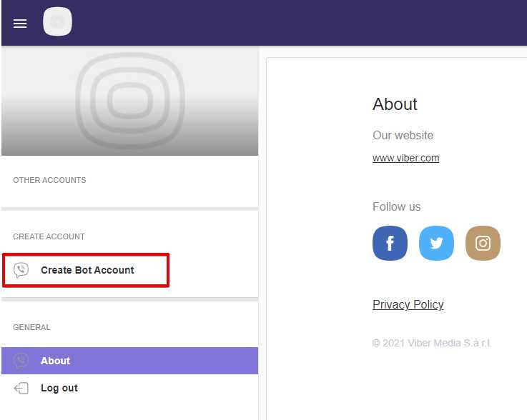Click the 'Our website' label
Image resolution: width=527 pixels, height=420 pixels.
click(x=403, y=135)
